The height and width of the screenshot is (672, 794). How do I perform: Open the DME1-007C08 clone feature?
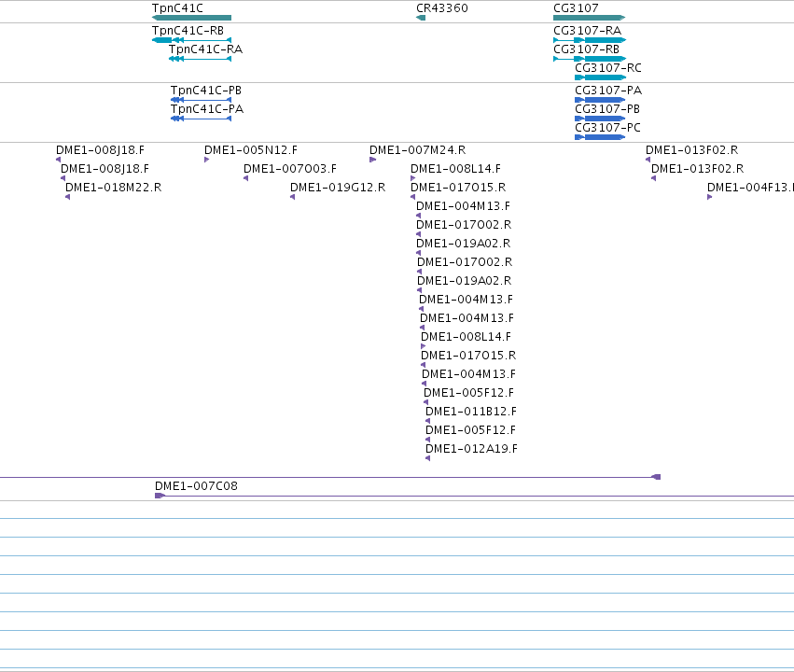point(196,486)
